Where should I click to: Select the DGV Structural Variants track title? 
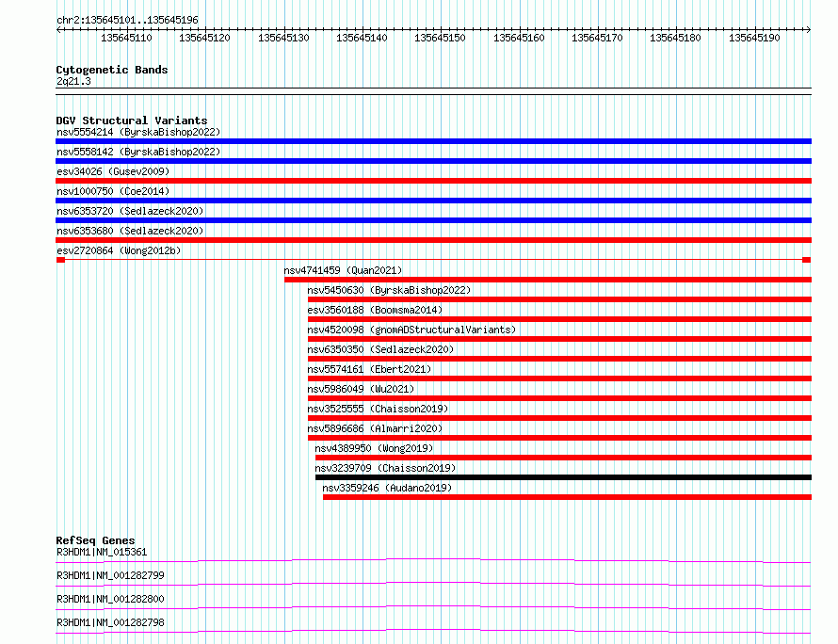coord(132,121)
